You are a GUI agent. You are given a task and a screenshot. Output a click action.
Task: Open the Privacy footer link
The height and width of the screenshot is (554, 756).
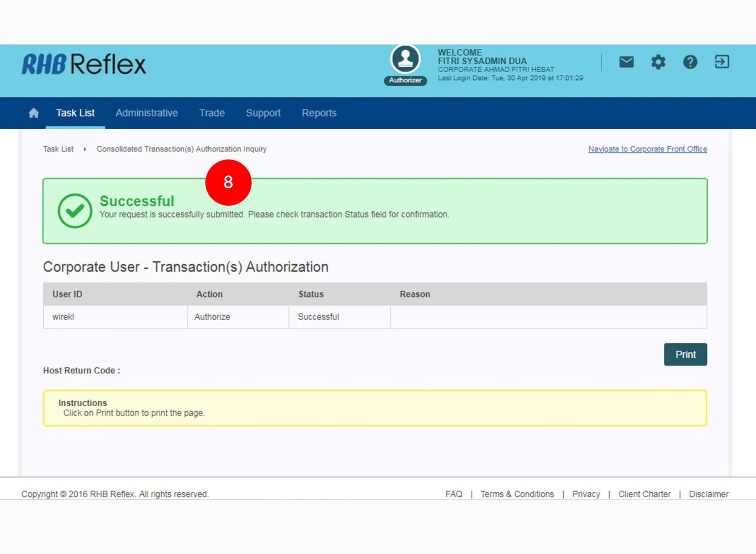coord(586,494)
